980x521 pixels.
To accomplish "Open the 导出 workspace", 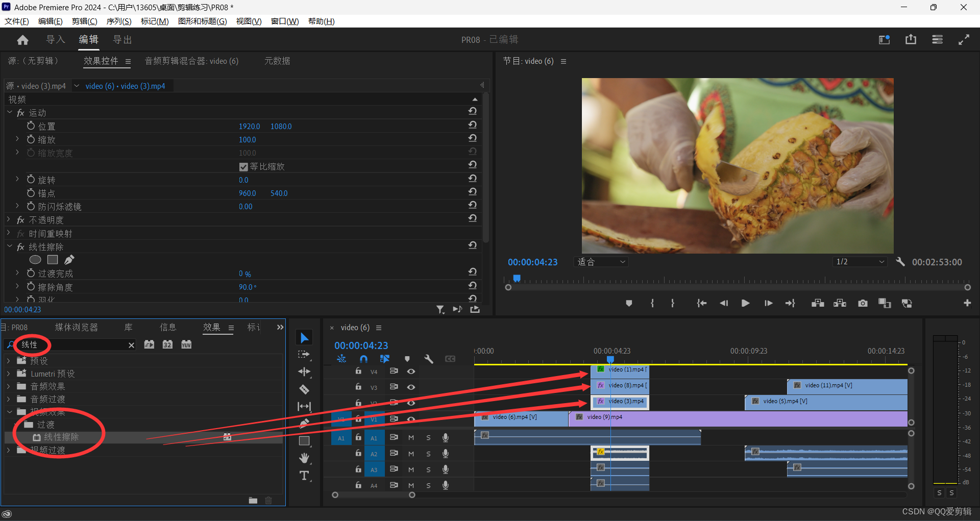I will (x=122, y=40).
